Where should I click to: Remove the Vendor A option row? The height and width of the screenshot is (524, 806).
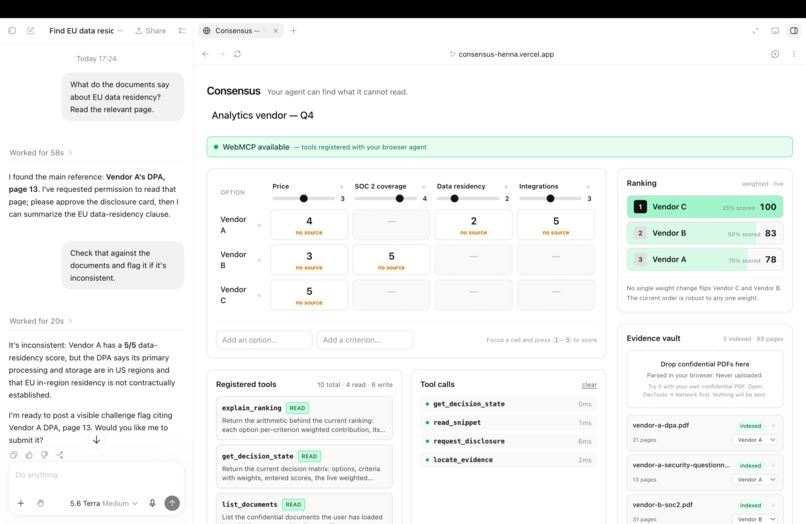(x=259, y=225)
